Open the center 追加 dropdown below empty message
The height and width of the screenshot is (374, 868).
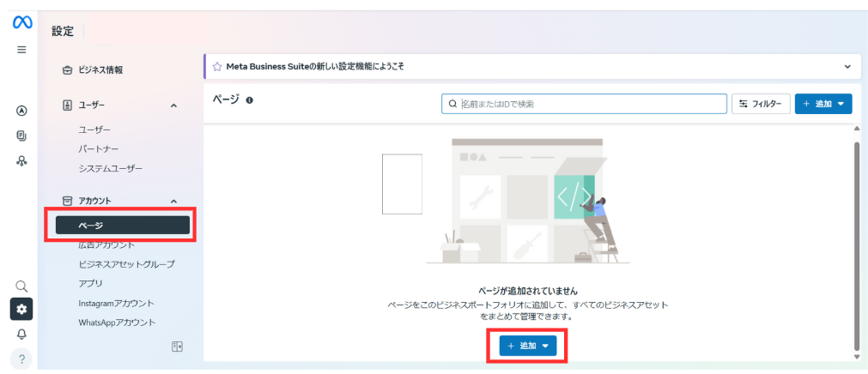[527, 346]
